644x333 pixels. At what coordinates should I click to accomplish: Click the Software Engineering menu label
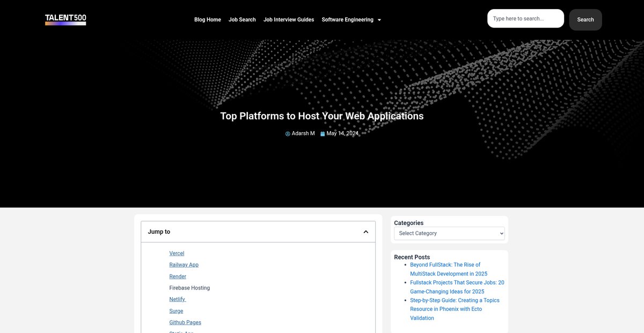347,20
